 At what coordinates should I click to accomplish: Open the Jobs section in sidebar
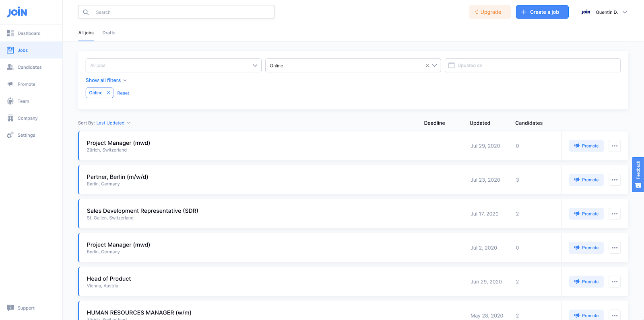pos(31,50)
